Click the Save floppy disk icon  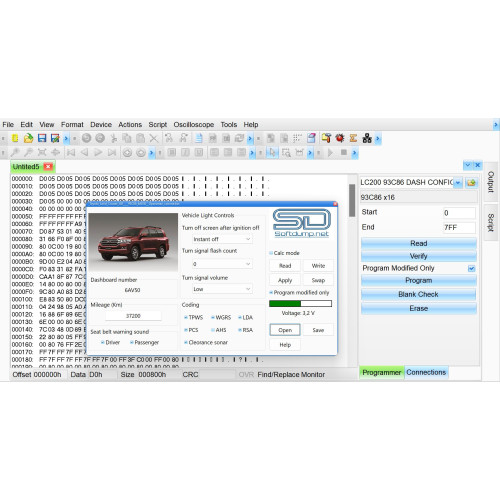pos(42,138)
